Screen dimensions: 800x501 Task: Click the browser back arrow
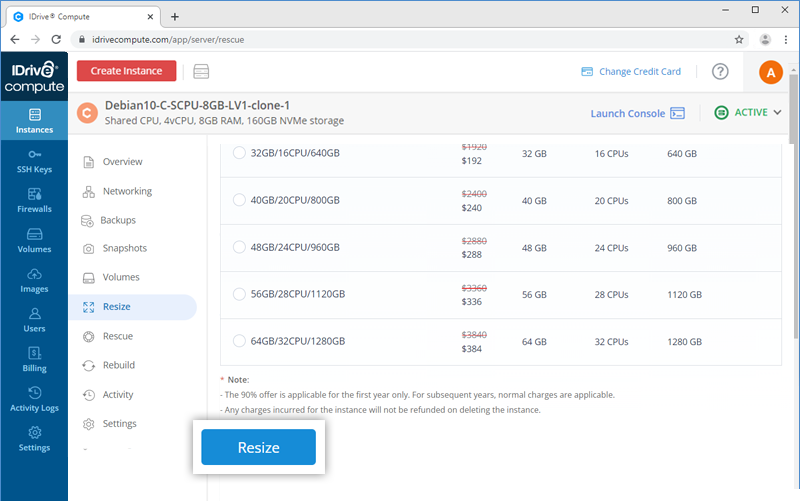point(15,39)
